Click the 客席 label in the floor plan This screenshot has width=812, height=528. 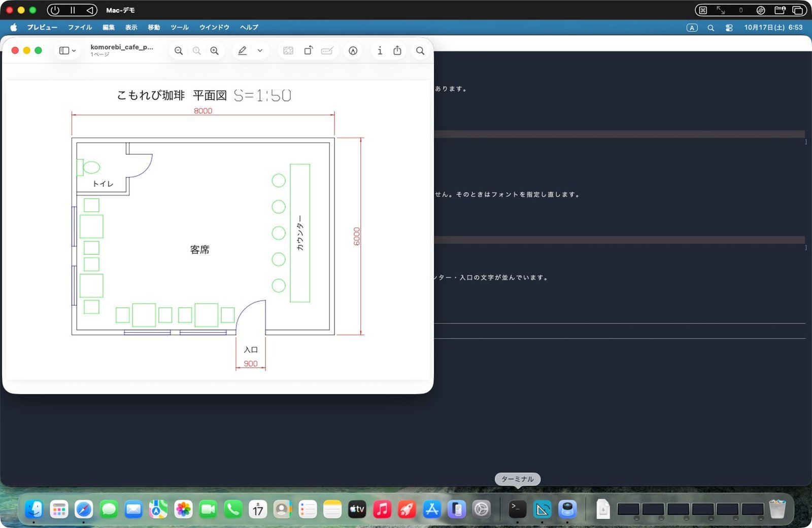coord(199,250)
